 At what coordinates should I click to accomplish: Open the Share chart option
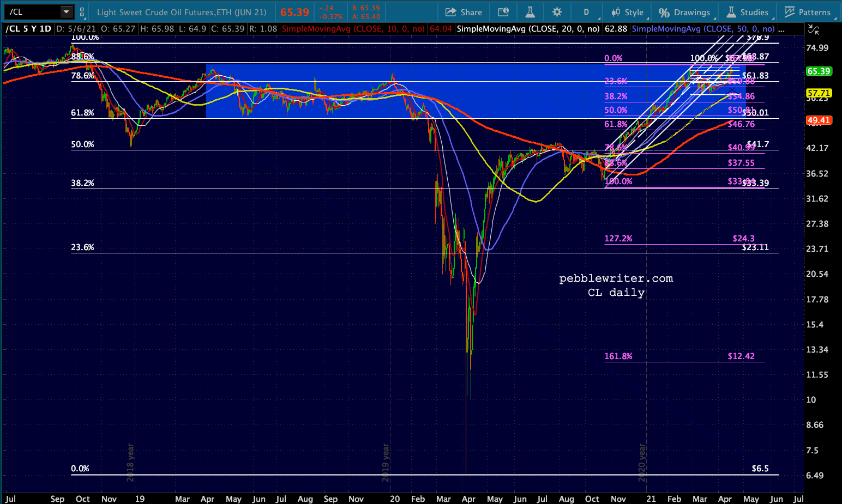(464, 12)
